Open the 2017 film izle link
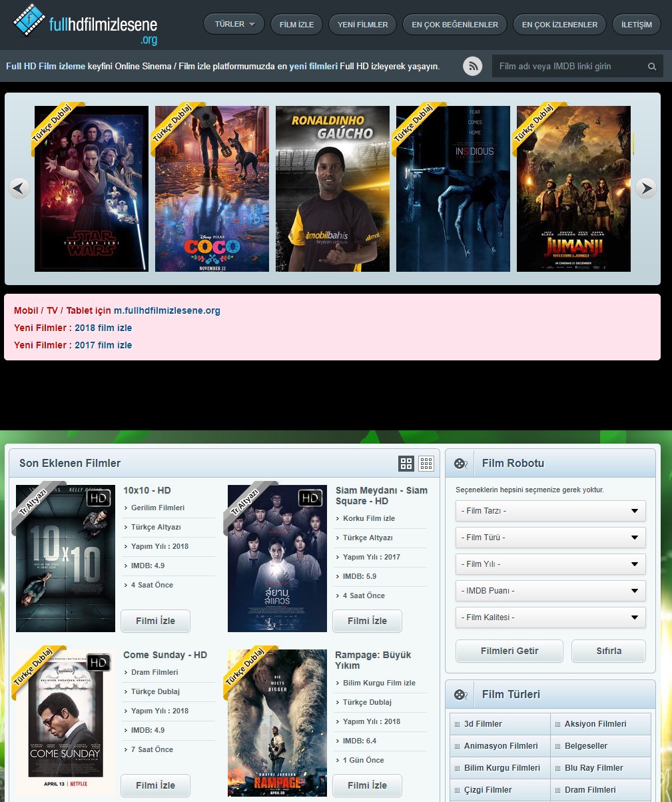Screen dimensions: 672x802 pyautogui.click(x=103, y=345)
